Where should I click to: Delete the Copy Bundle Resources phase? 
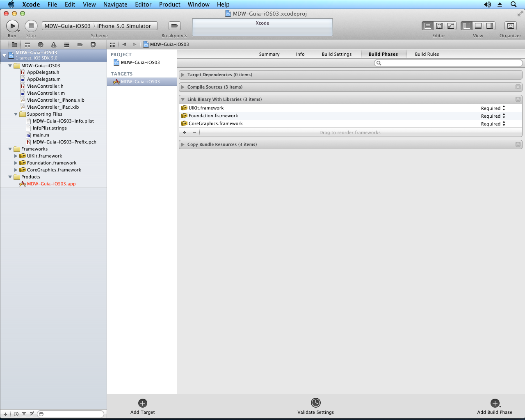[x=518, y=144]
